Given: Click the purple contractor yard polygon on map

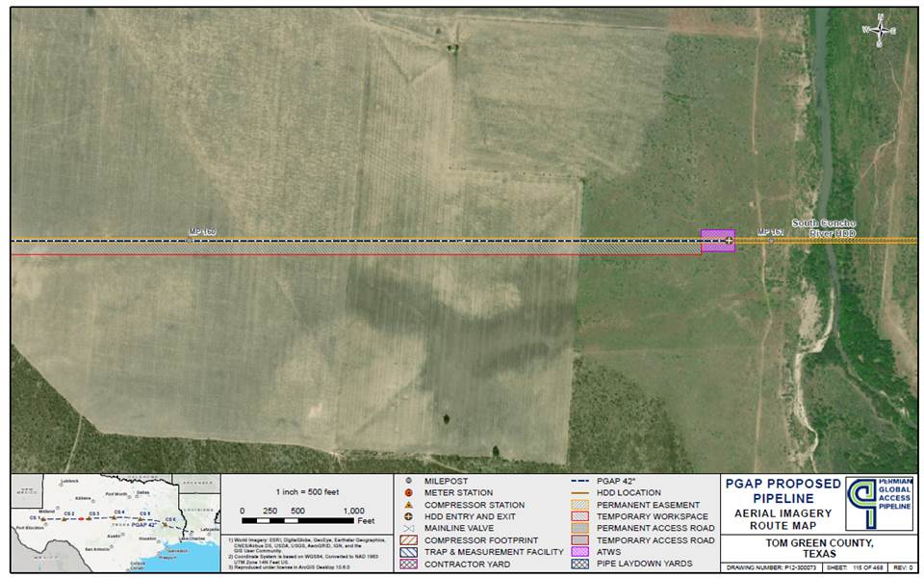Looking at the screenshot, I should coord(717,241).
